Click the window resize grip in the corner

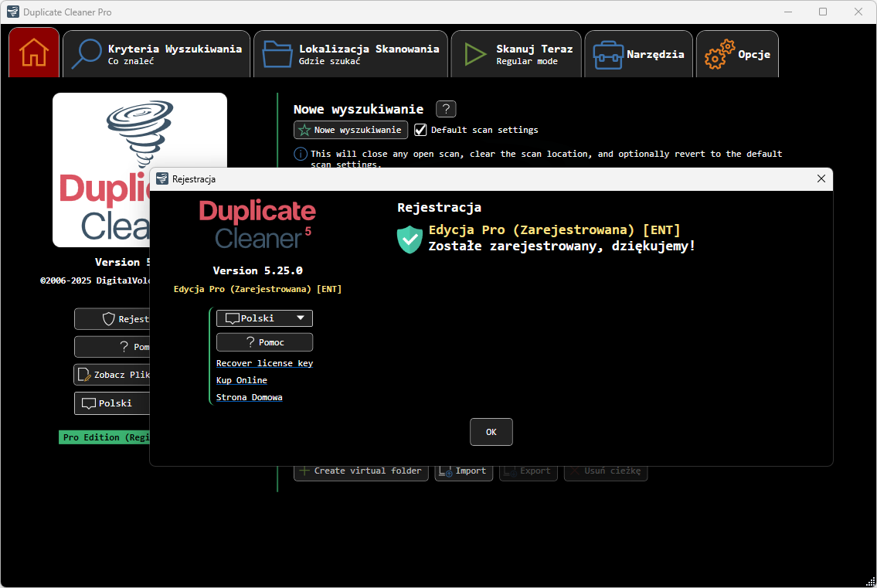point(870,581)
